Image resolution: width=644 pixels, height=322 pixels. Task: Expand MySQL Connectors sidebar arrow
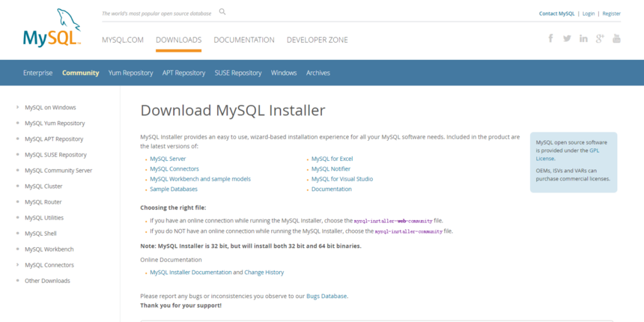tap(18, 265)
